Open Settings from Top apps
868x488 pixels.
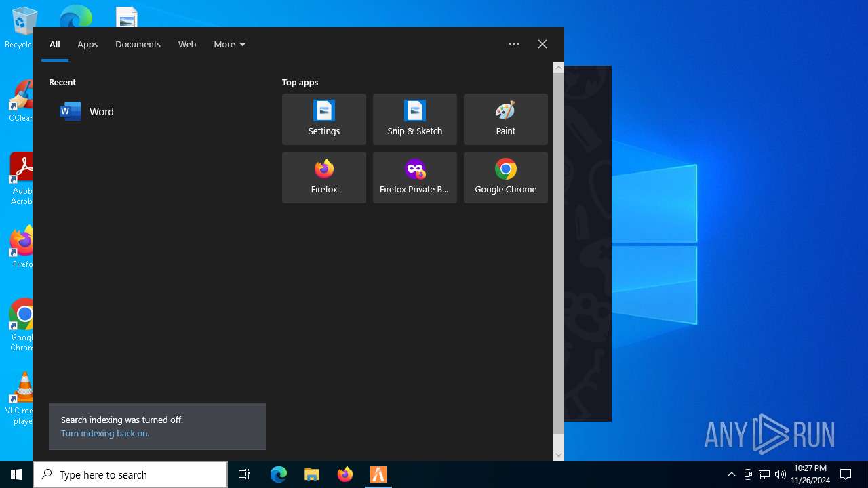[x=324, y=119]
